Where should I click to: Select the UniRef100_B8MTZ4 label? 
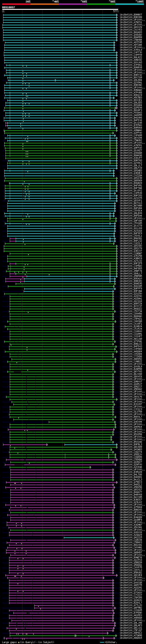[x=131, y=304]
